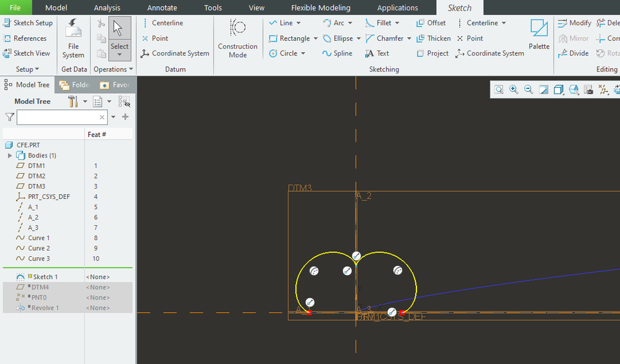Click in the model tree search field
The height and width of the screenshot is (364, 620).
click(59, 117)
